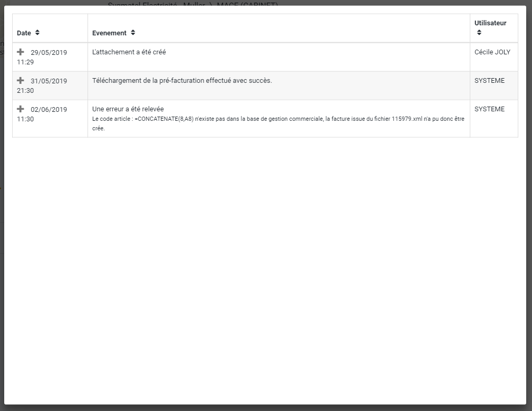This screenshot has width=532, height=411.
Task: Expand the 02/06/2019 row with its plus icon
Action: [21, 109]
